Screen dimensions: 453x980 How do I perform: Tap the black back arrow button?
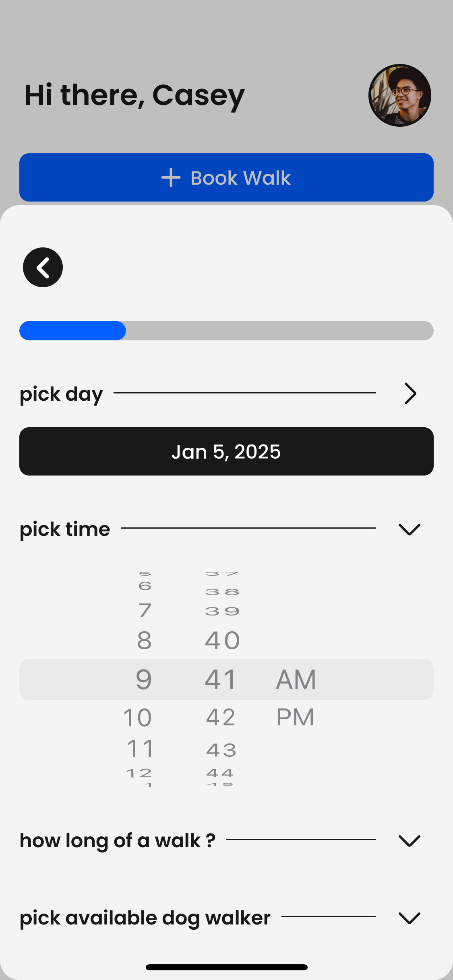(x=43, y=267)
